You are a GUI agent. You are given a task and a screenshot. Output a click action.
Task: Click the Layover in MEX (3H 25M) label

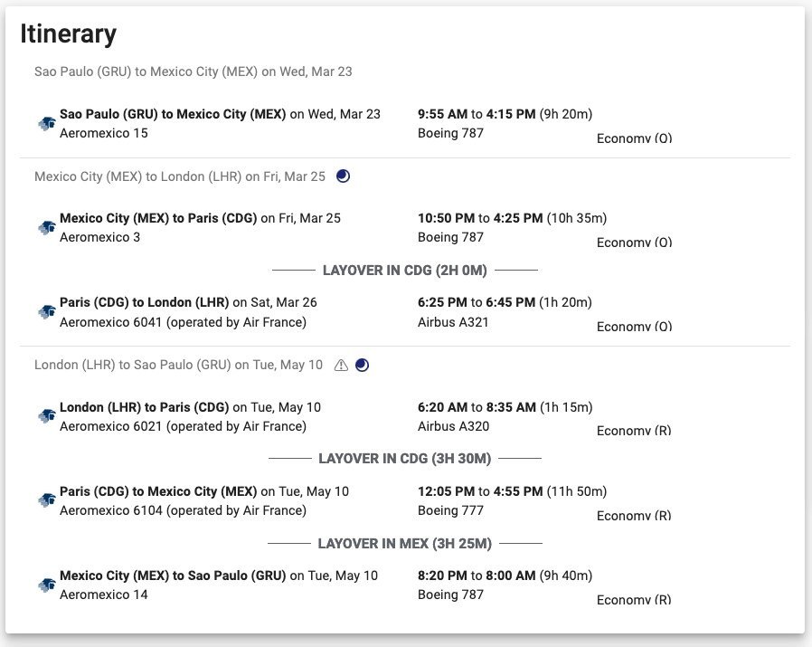(404, 543)
